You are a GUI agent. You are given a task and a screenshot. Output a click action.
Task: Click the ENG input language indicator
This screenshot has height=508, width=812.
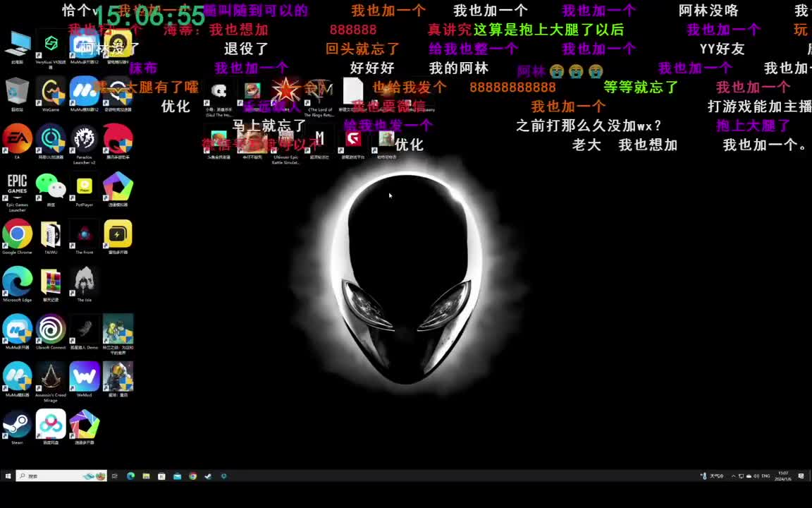click(766, 476)
